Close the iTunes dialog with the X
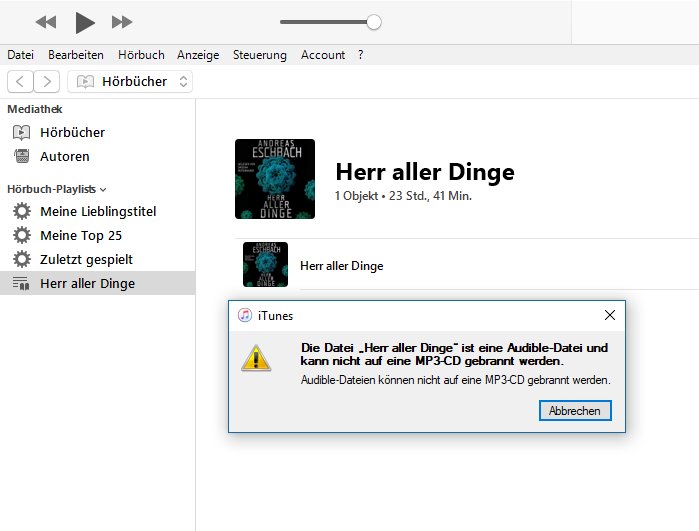 610,315
